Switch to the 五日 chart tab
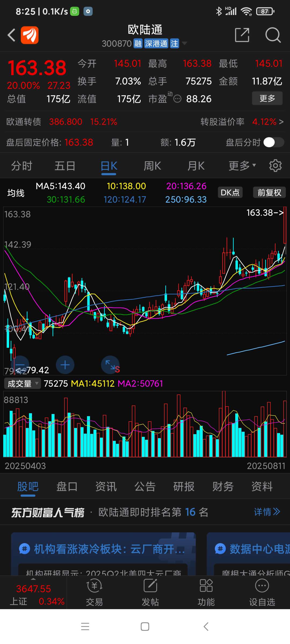The height and width of the screenshot is (644, 290). coord(65,166)
